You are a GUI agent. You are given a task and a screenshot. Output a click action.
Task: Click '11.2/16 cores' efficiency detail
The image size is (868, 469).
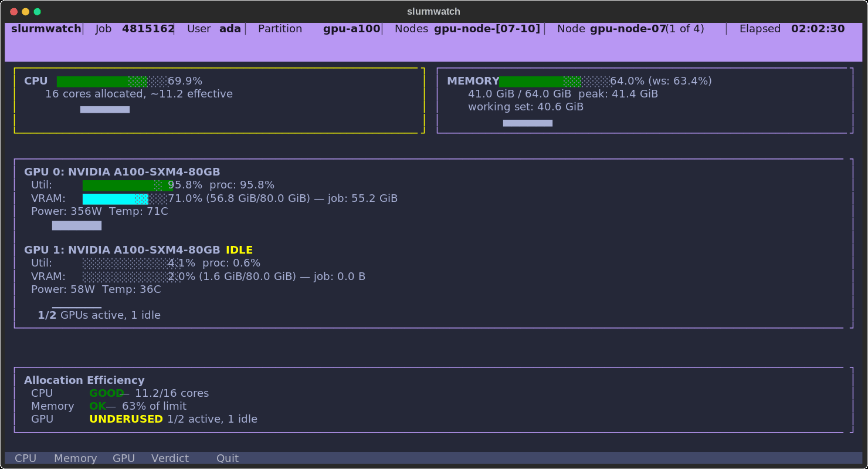pos(172,393)
